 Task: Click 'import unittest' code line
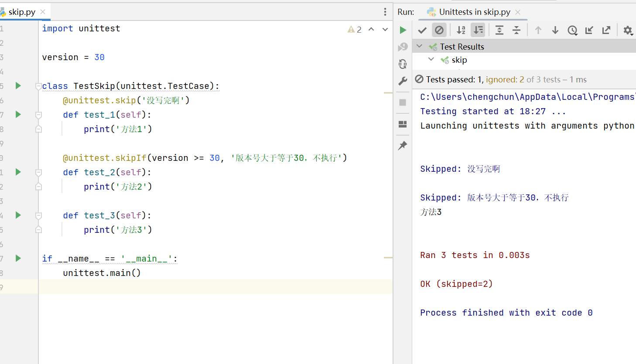(81, 28)
